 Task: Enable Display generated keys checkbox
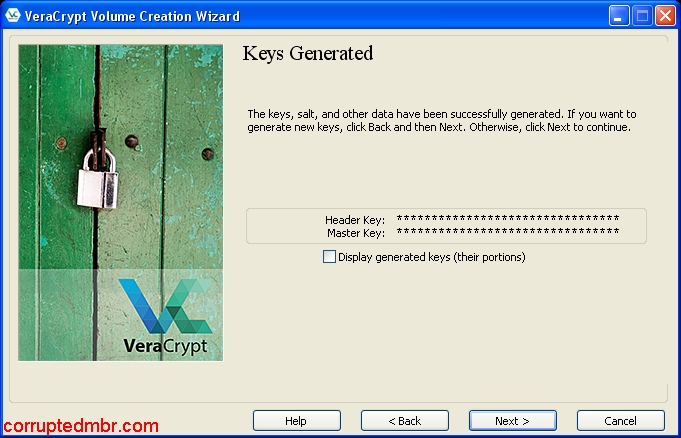(x=329, y=257)
